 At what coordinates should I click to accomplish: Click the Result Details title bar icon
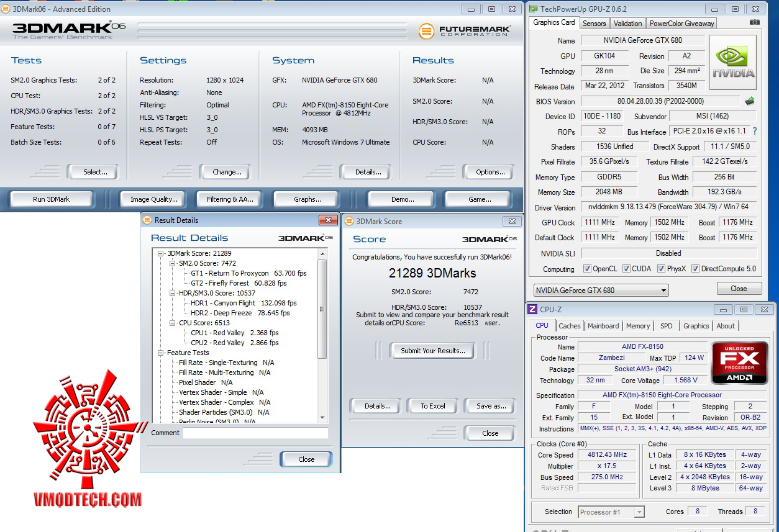pos(147,220)
